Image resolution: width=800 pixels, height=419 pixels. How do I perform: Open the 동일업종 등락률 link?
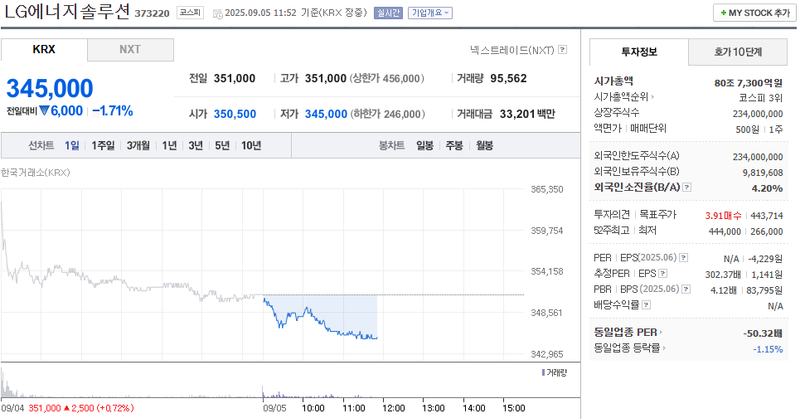[630, 348]
